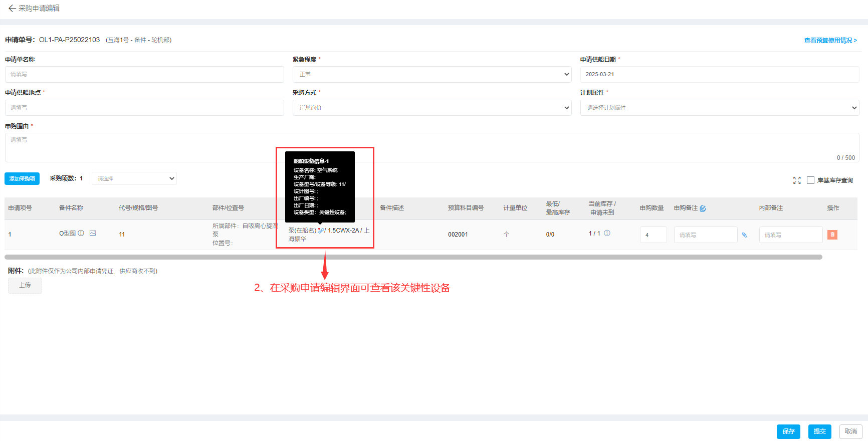Click the 申购理由 text area
Viewport: 868px width, 442px height.
click(x=432, y=147)
